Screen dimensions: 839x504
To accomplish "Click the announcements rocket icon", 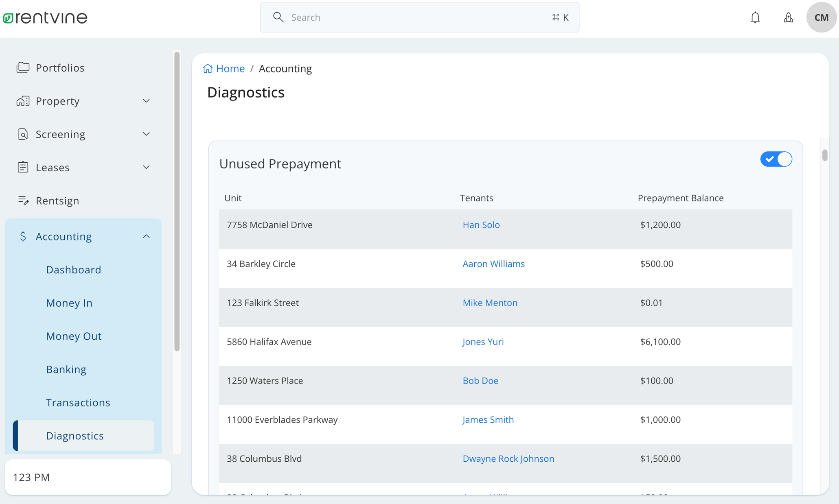I will coord(788,17).
